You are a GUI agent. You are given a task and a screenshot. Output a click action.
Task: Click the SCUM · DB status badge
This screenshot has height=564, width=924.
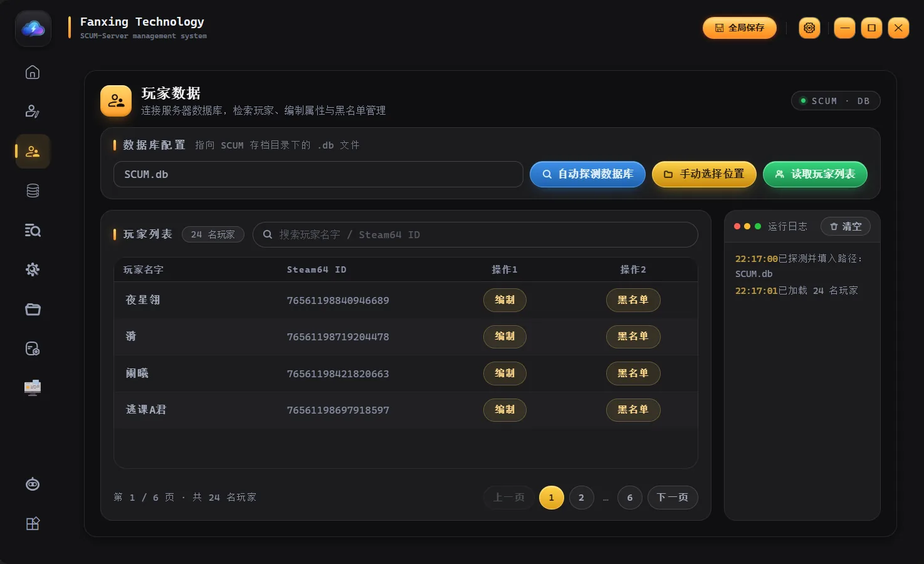coord(836,101)
